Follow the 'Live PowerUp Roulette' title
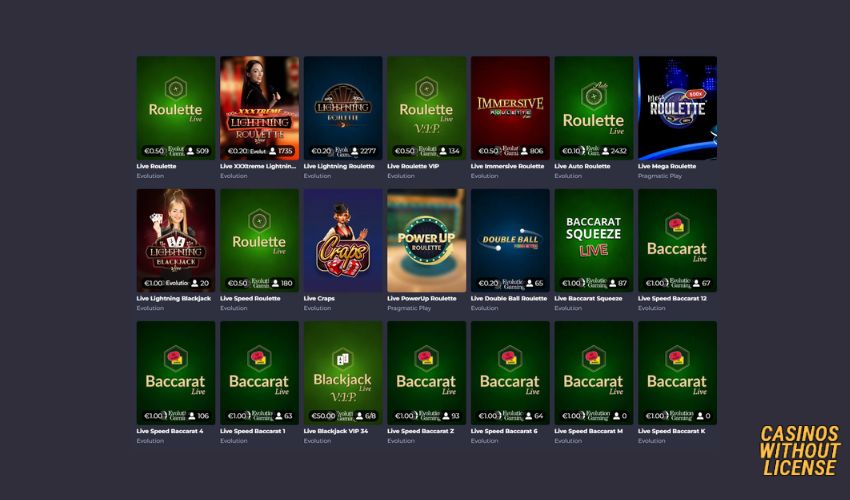Viewport: 850px width, 500px height. point(422,298)
